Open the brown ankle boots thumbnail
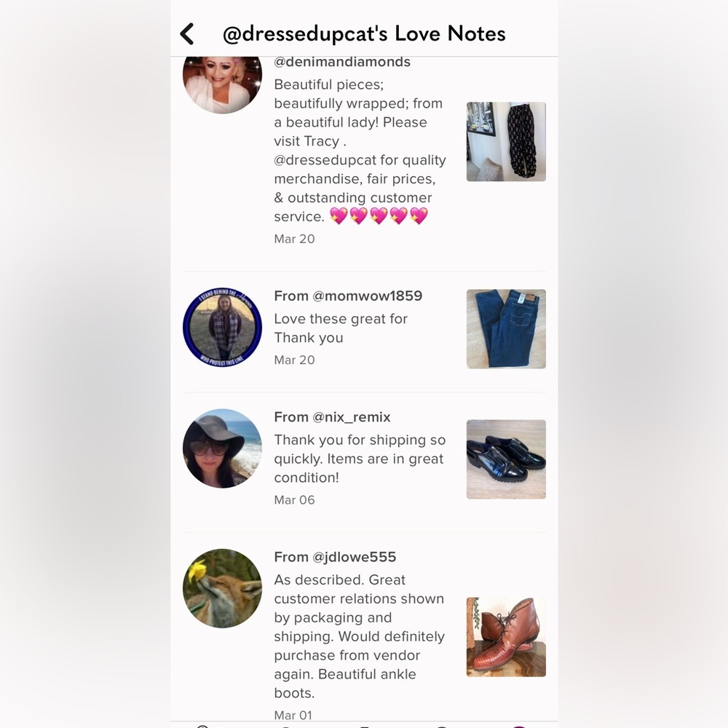 (x=506, y=636)
